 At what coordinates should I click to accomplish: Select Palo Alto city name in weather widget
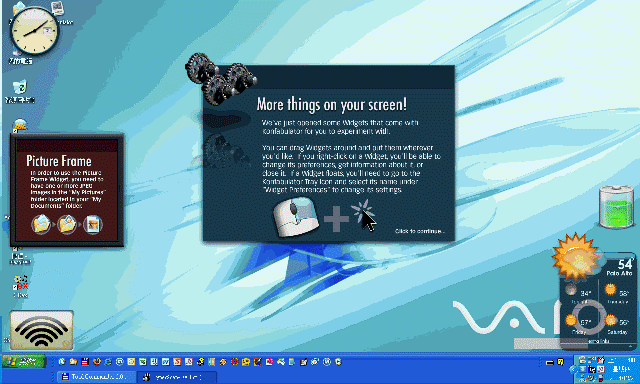pos(619,273)
